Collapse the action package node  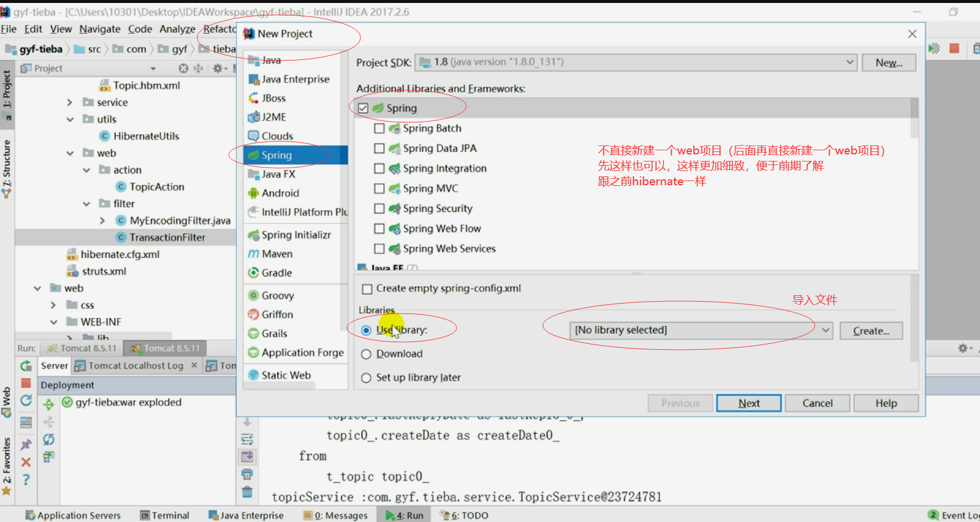click(86, 170)
